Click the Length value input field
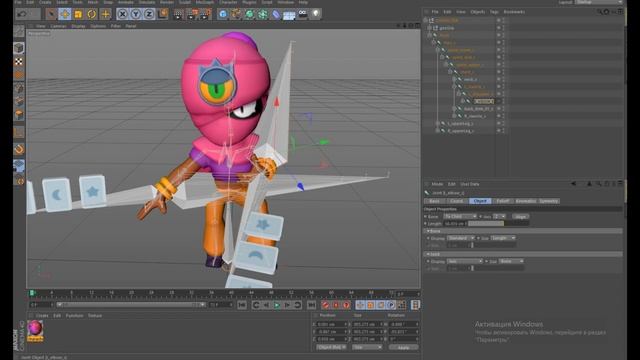This screenshot has height=360, width=640. point(455,224)
